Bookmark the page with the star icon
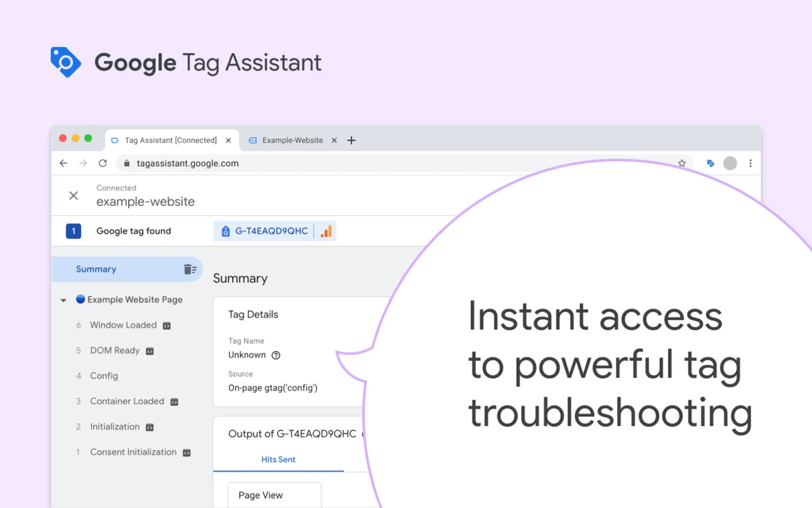Image resolution: width=812 pixels, height=508 pixels. (682, 163)
